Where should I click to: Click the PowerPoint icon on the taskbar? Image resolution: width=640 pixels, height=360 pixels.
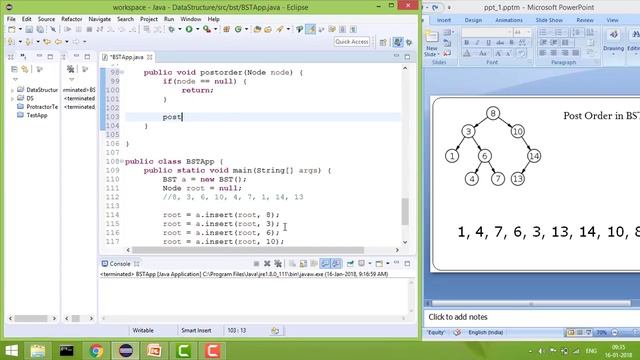click(154, 351)
